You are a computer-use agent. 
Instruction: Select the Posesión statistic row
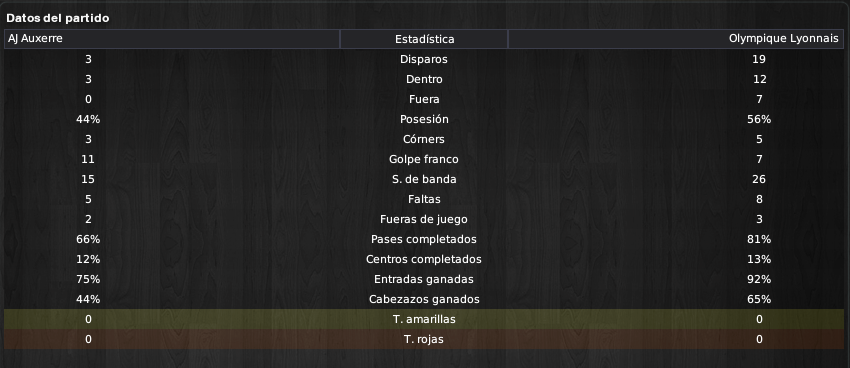(424, 119)
